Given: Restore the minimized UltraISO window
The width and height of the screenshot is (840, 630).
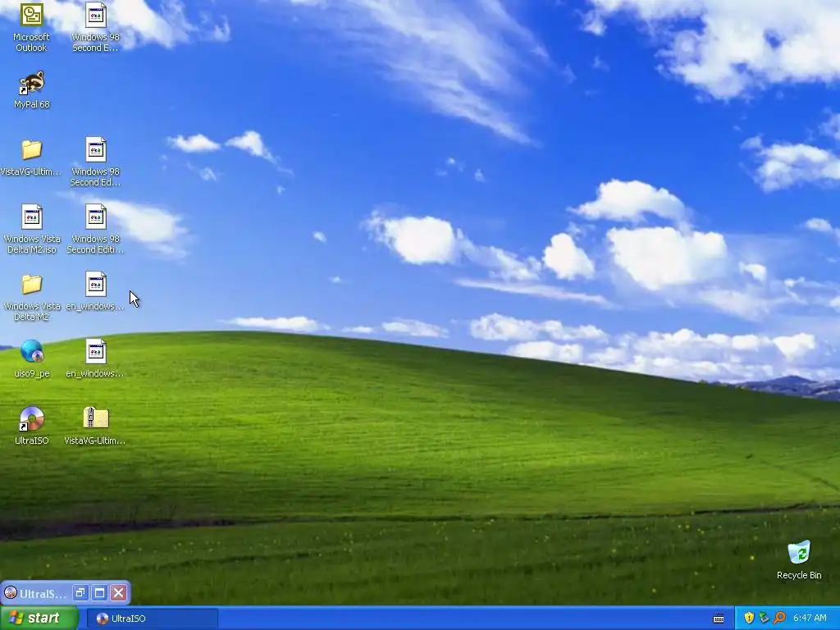Looking at the screenshot, I should [x=80, y=592].
